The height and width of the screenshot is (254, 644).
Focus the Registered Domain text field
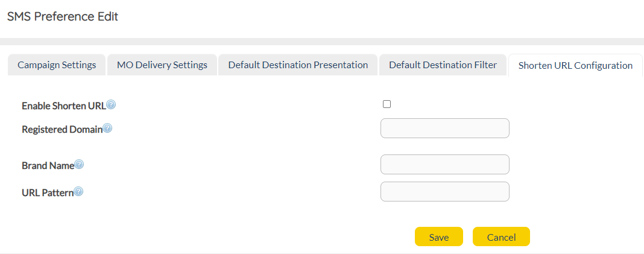pos(445,129)
